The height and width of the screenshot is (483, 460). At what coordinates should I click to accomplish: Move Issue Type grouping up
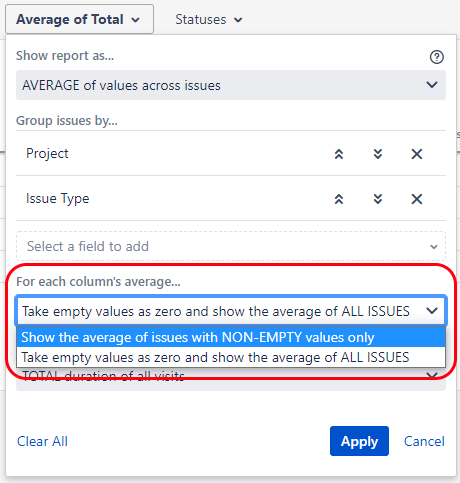[339, 199]
